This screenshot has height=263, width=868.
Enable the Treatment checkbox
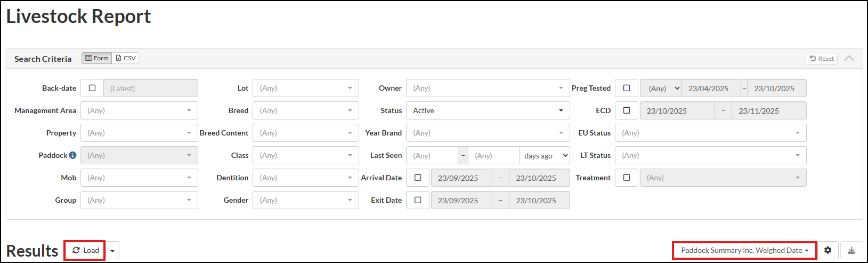pyautogui.click(x=627, y=178)
